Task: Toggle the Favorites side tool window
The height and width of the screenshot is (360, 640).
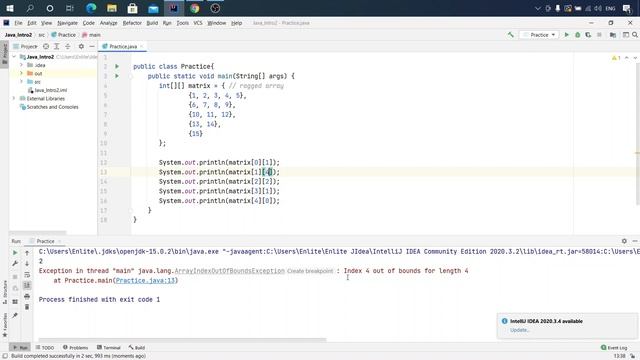Action: pyautogui.click(x=5, y=324)
